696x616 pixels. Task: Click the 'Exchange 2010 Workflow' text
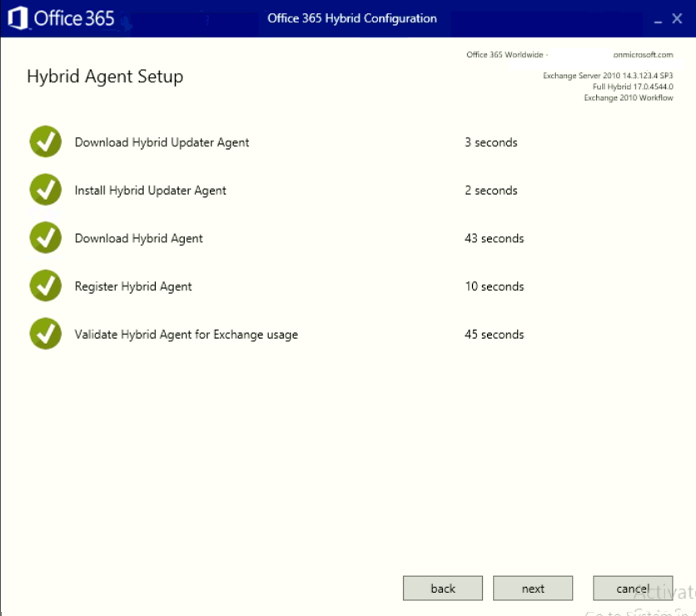(628, 97)
